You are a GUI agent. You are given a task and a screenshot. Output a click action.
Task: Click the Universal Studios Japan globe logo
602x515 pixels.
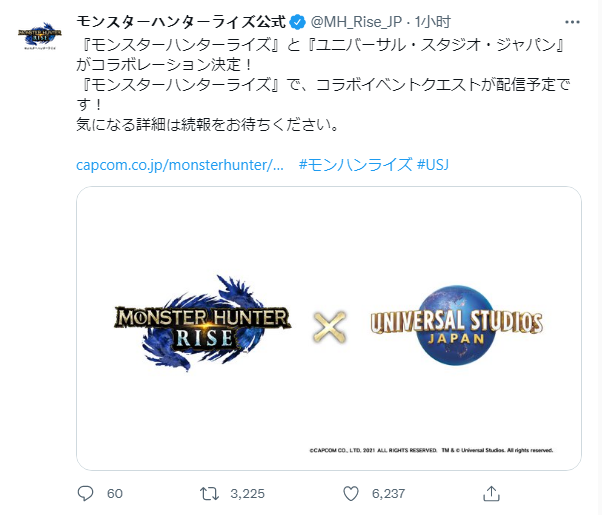(x=456, y=325)
